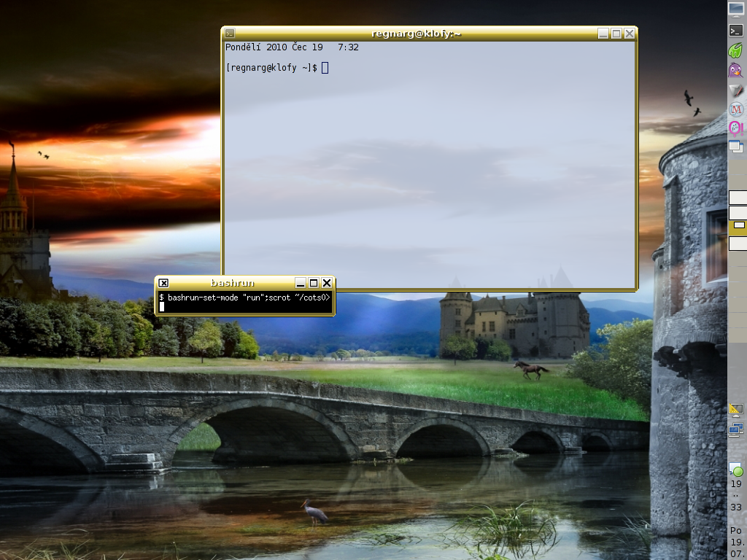
Task: Click the bashrun title bar label
Action: pyautogui.click(x=233, y=283)
